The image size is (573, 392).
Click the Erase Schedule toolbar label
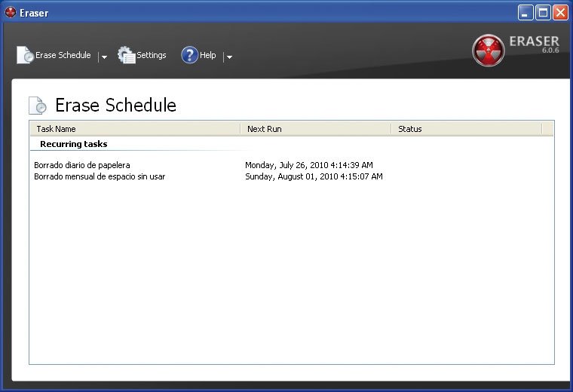tap(63, 55)
